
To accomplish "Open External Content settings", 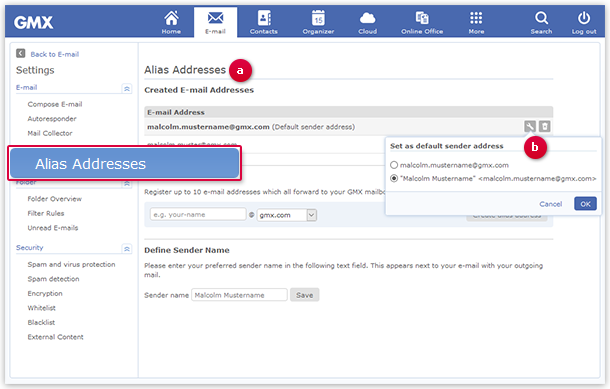I will pyautogui.click(x=56, y=337).
